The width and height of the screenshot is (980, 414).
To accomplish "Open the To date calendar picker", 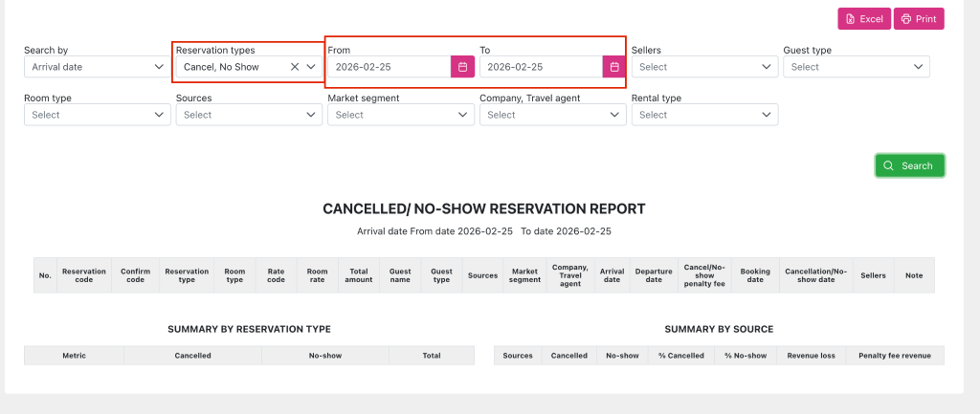I will [x=614, y=67].
